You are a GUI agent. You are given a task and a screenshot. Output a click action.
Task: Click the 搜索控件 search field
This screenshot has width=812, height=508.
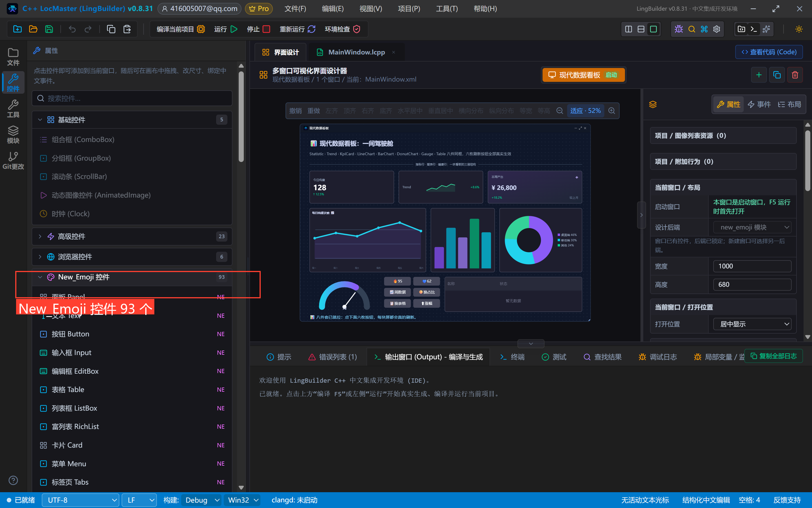[x=132, y=98]
